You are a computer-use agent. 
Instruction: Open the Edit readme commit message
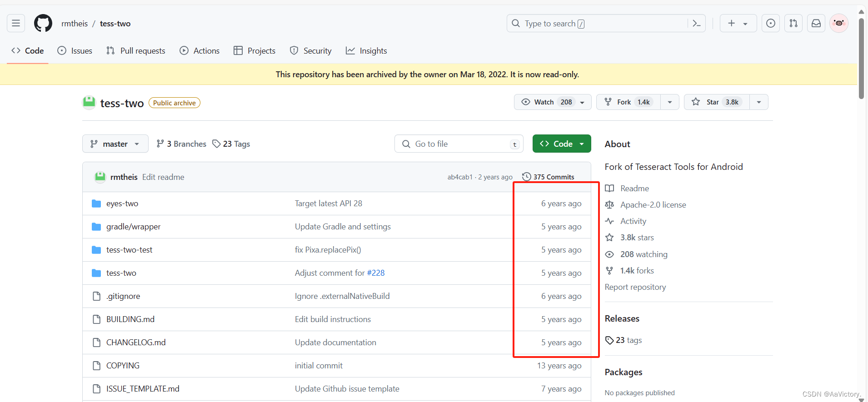click(163, 177)
